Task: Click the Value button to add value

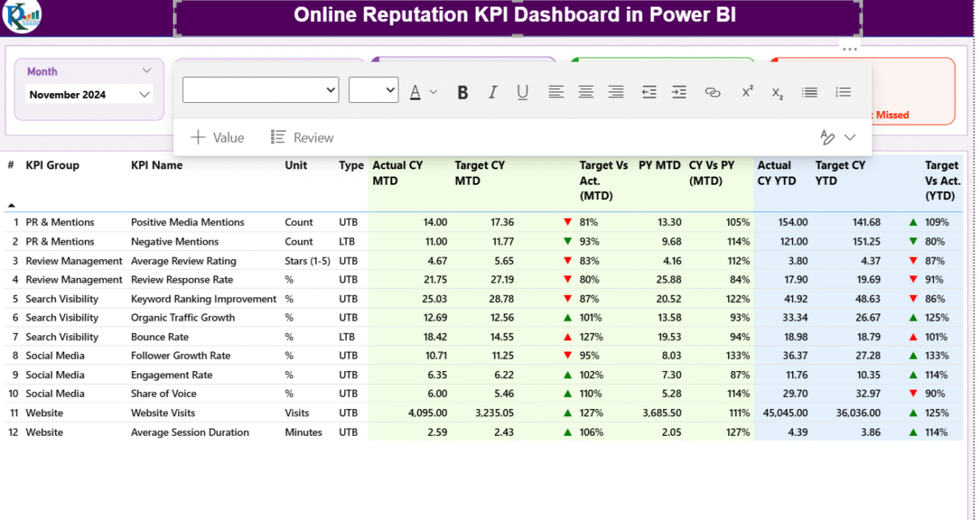Action: tap(217, 138)
